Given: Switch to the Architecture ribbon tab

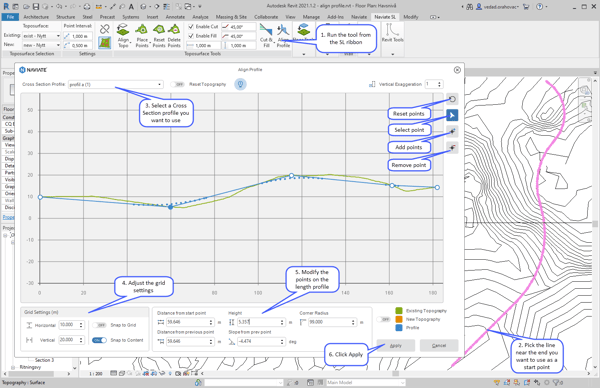Looking at the screenshot, I should tap(36, 17).
